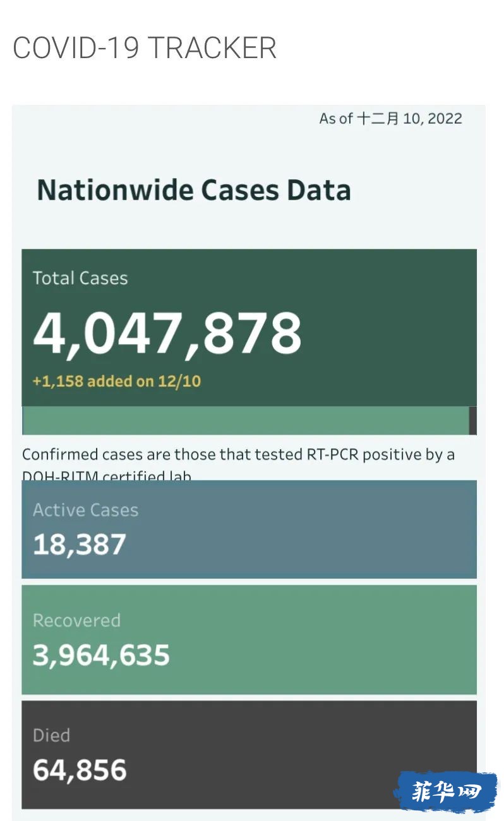Click the confirmed cases RT-PCR description text
The height and width of the screenshot is (821, 504).
238,464
